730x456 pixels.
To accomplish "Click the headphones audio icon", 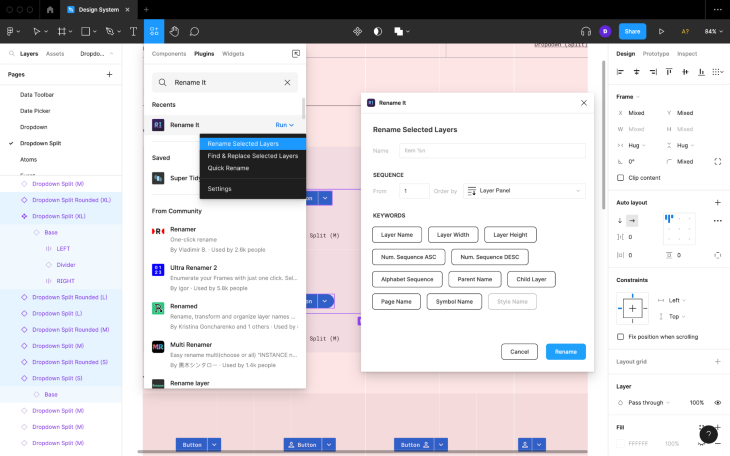I will [x=586, y=31].
